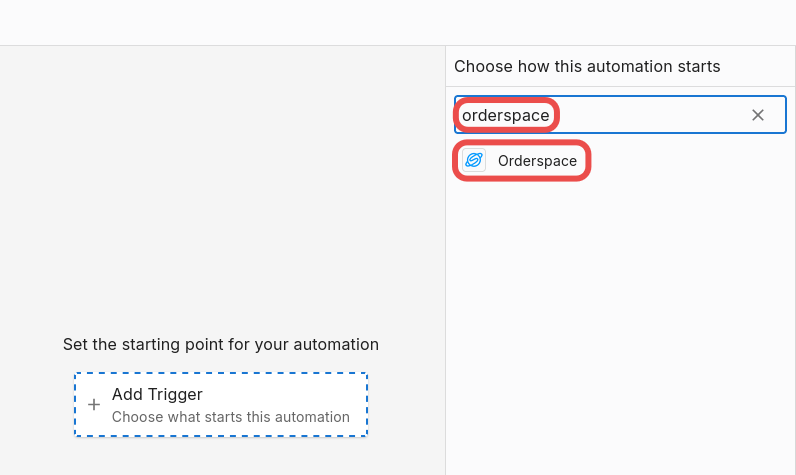
Task: Click empty area below the Orderspace result
Action: 620,304
